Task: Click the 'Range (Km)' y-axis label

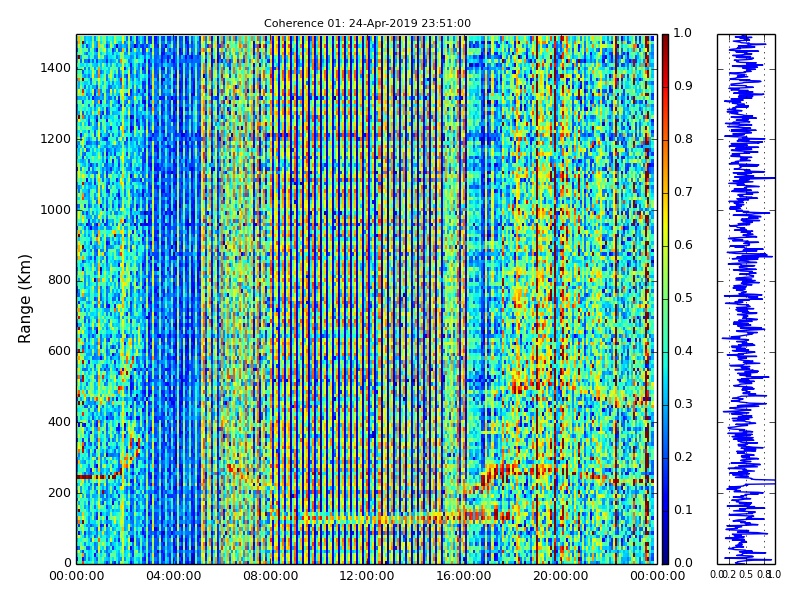Action: tap(24, 299)
